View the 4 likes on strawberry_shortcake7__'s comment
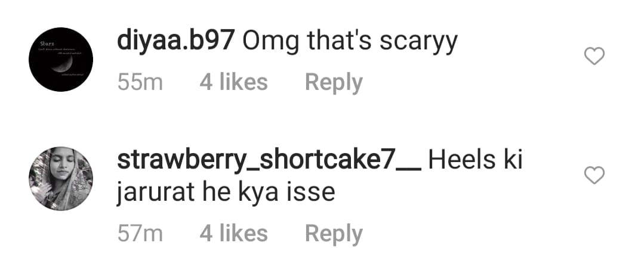The width and height of the screenshot is (644, 264). coord(233,234)
